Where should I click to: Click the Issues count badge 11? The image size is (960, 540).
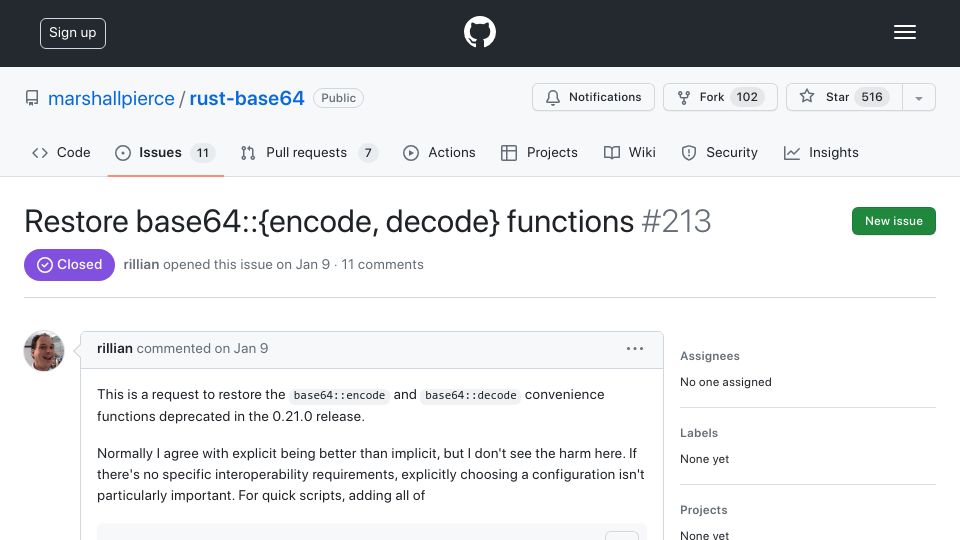(x=203, y=153)
